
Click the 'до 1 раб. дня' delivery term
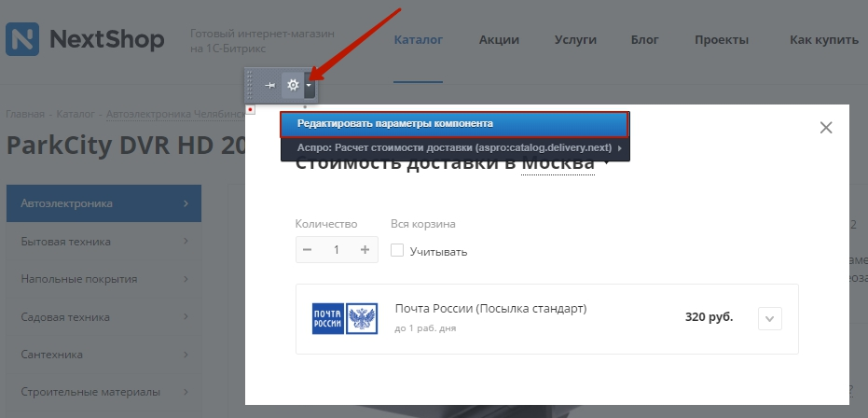click(x=425, y=328)
